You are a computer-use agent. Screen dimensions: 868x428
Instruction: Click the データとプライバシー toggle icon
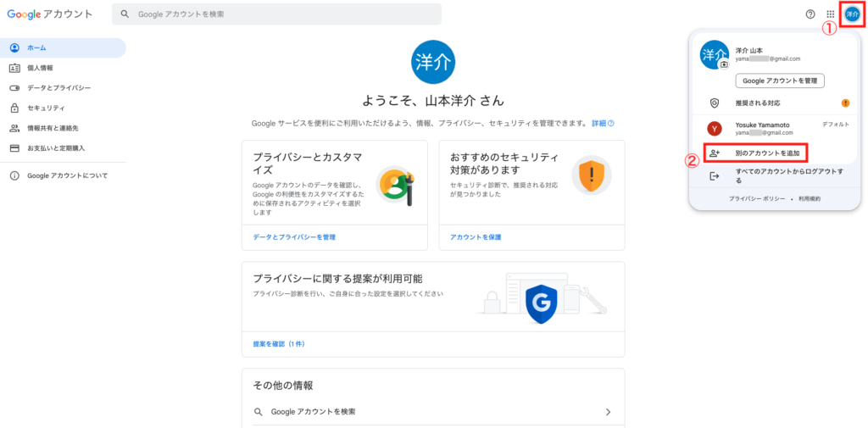click(15, 88)
